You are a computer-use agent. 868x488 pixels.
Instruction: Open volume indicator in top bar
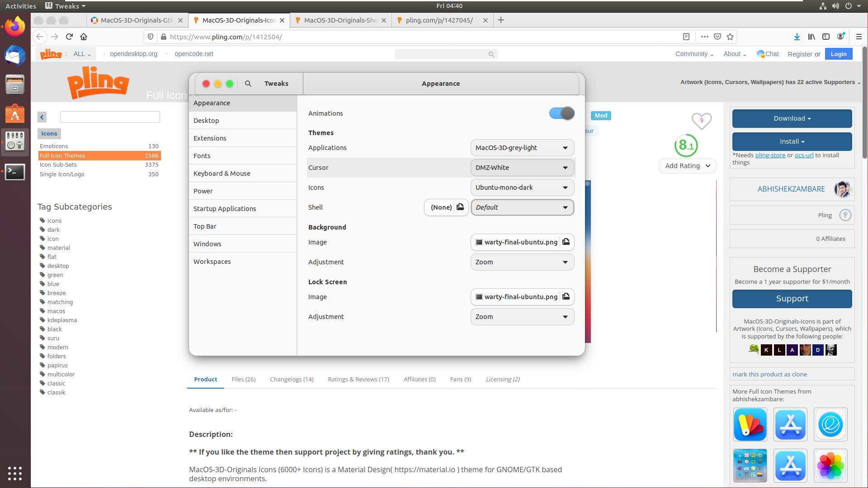[835, 6]
